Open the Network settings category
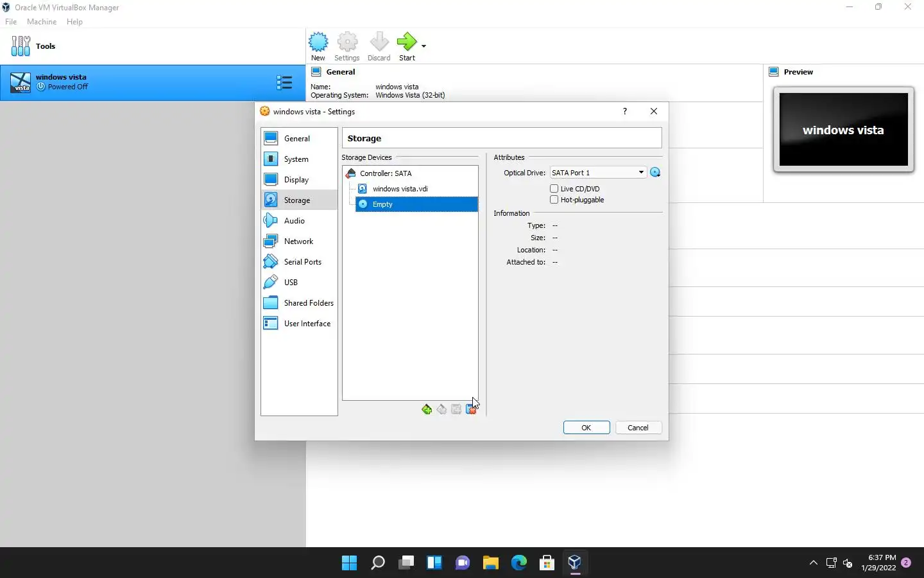Image resolution: width=924 pixels, height=578 pixels. [299, 241]
